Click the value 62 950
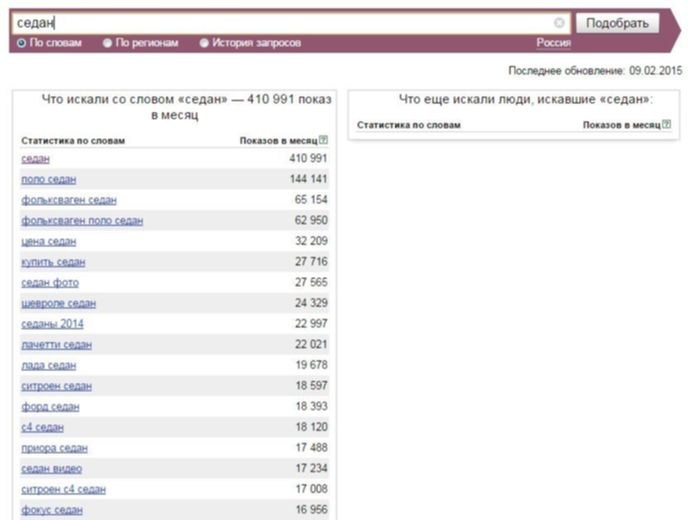This screenshot has width=688, height=520. (311, 220)
